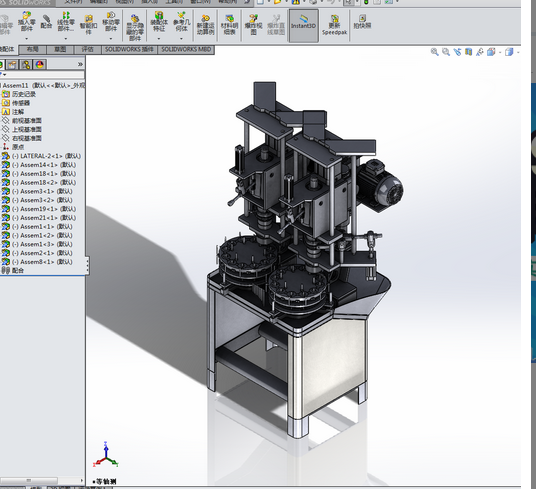Switch to the SOLIDWORKS 插件 tab
The width and height of the screenshot is (536, 489).
(x=129, y=50)
